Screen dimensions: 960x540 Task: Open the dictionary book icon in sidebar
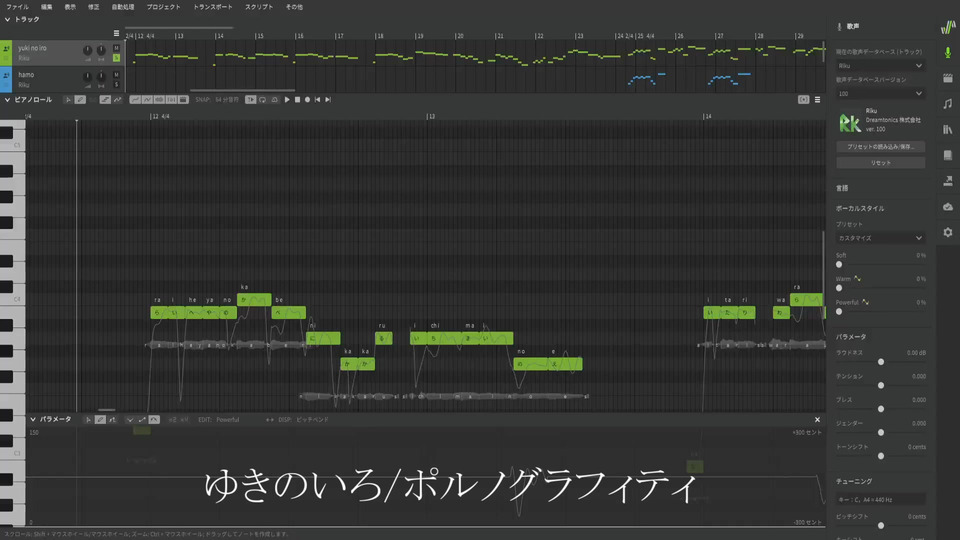(x=948, y=156)
